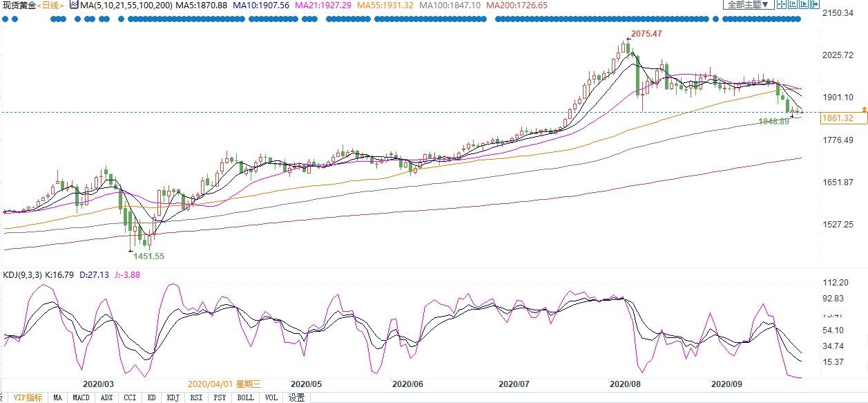Viewport: 868px width, 403px height.
Task: Click the J:-3.88 value
Action: (x=127, y=274)
